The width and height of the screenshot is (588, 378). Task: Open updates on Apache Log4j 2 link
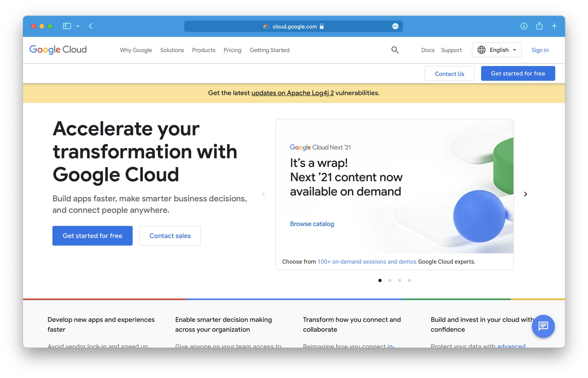(292, 93)
